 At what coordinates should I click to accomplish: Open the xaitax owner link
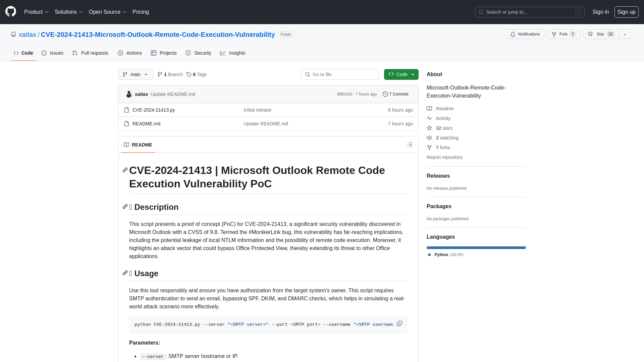click(28, 35)
